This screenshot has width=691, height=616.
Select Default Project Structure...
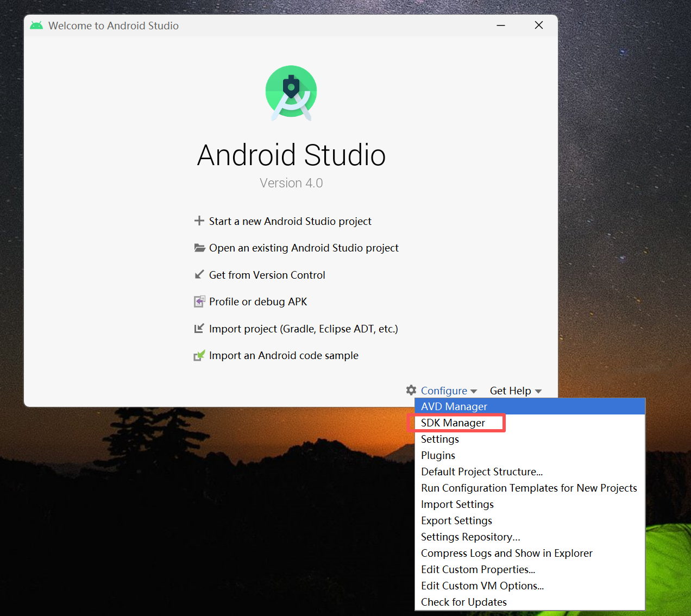tap(530, 472)
